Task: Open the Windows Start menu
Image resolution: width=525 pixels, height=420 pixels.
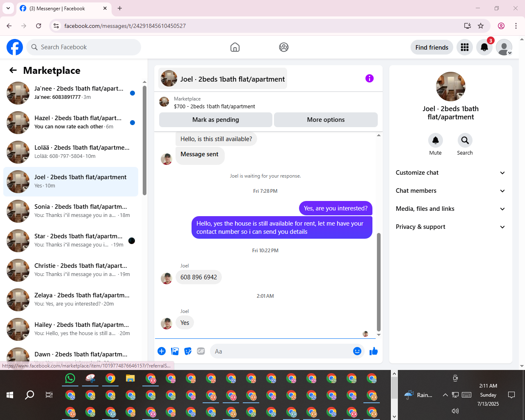Action: [10, 395]
